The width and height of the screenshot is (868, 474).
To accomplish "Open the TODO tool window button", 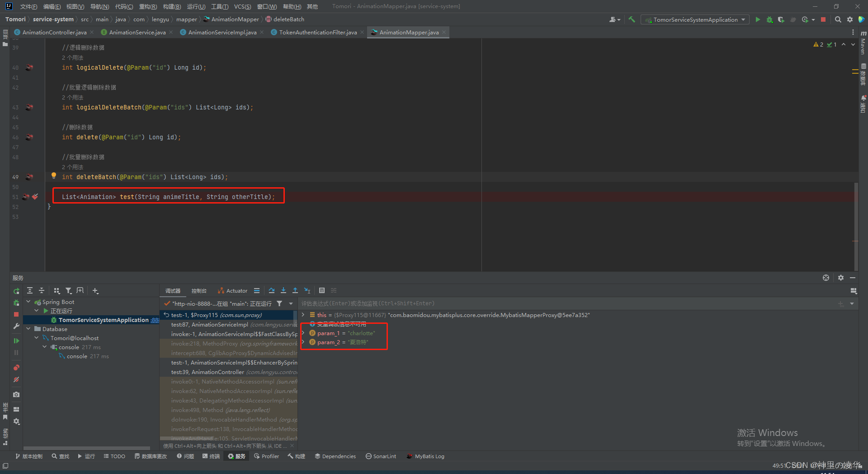I will (x=114, y=456).
